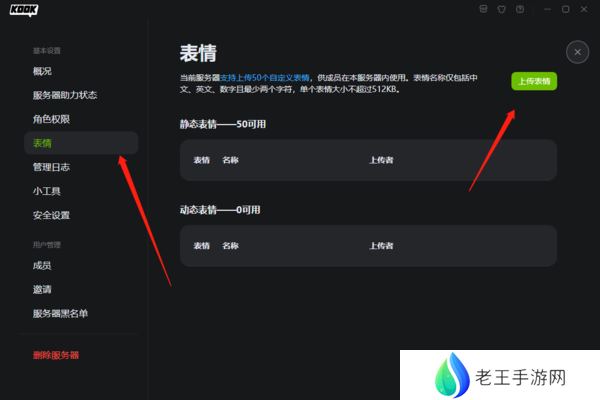Image resolution: width=600 pixels, height=400 pixels.
Task: Open the 支持上传50个自定义表情 link
Action: pyautogui.click(x=265, y=78)
